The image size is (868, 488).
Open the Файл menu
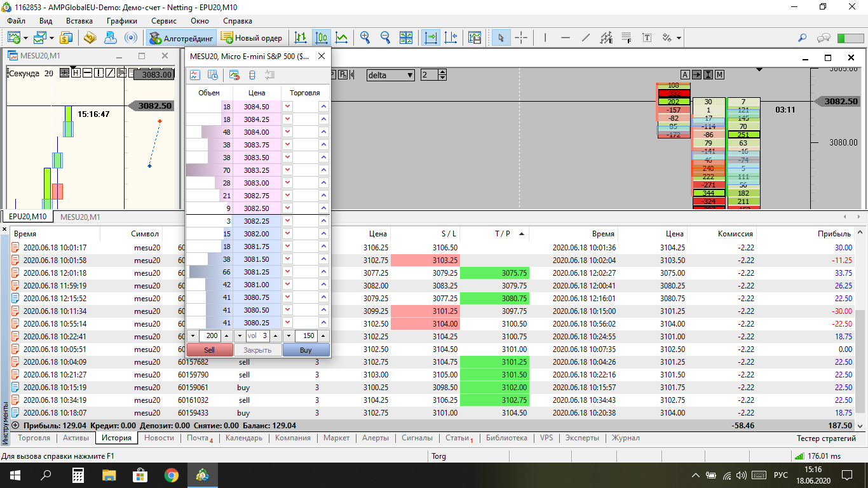click(x=17, y=21)
